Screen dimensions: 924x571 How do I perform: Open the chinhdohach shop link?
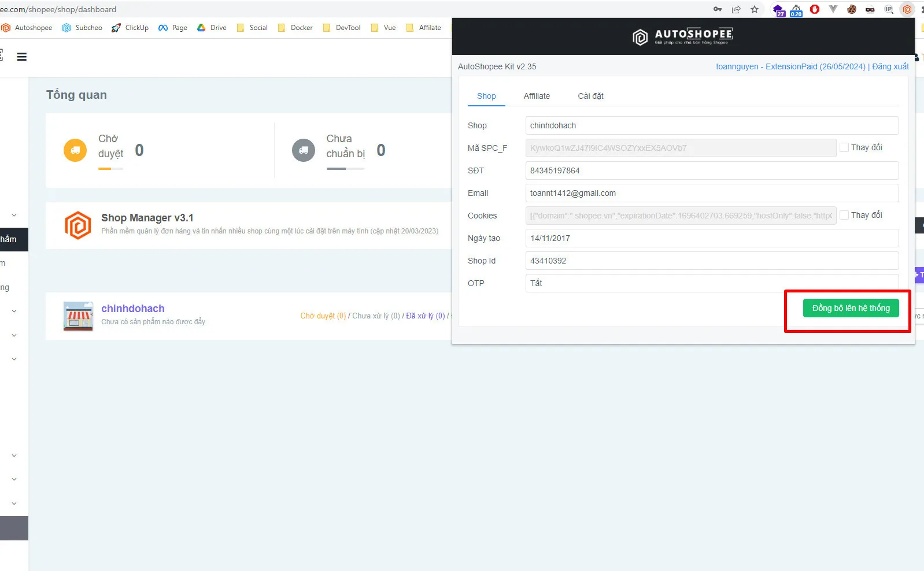[x=133, y=309]
